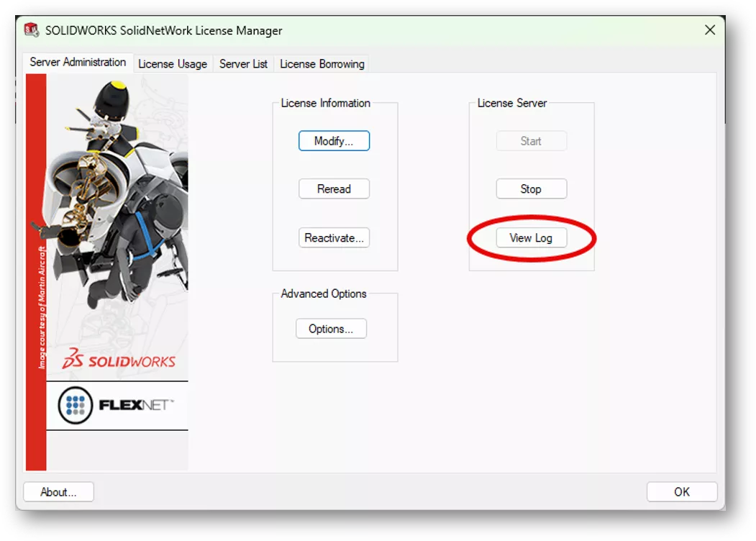Close the License Manager window
This screenshot has height=541, width=756.
pos(710,30)
